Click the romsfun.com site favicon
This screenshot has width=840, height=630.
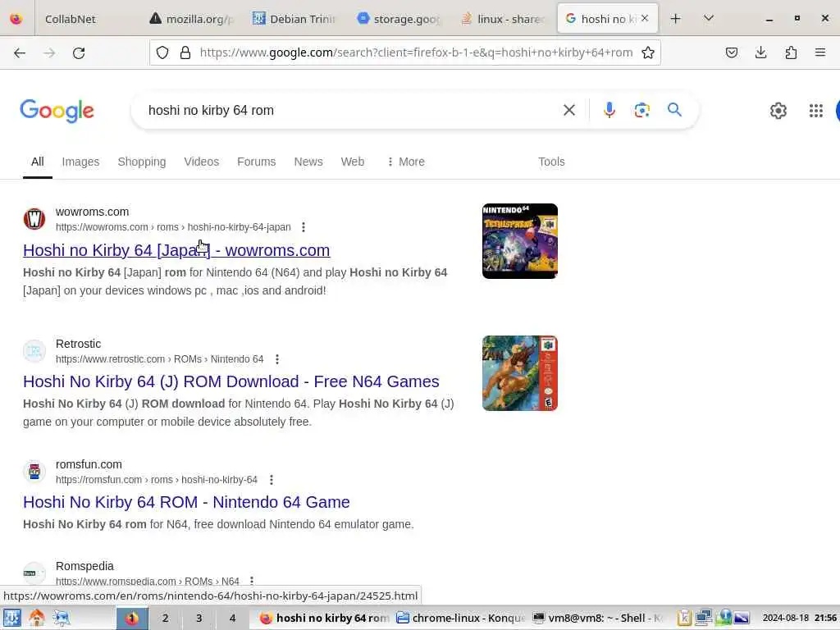click(x=34, y=472)
